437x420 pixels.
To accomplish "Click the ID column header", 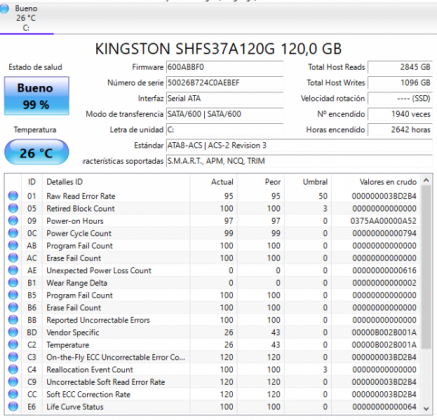I will click(32, 182).
